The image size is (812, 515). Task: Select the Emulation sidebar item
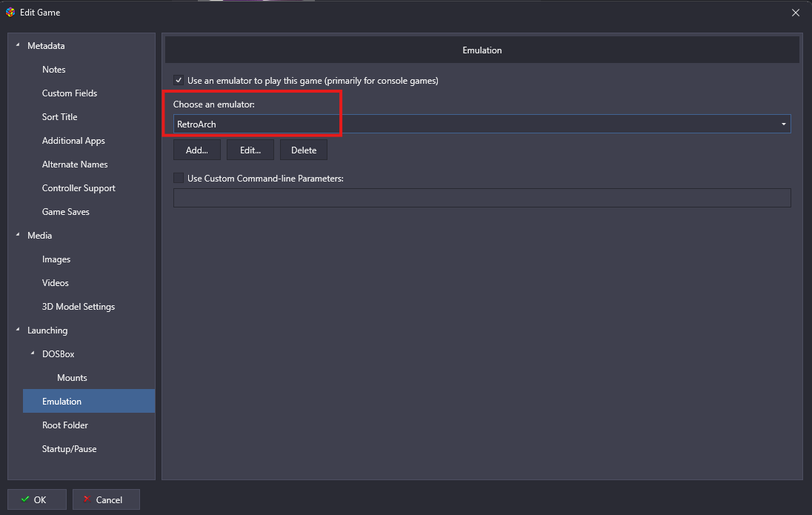tap(89, 401)
